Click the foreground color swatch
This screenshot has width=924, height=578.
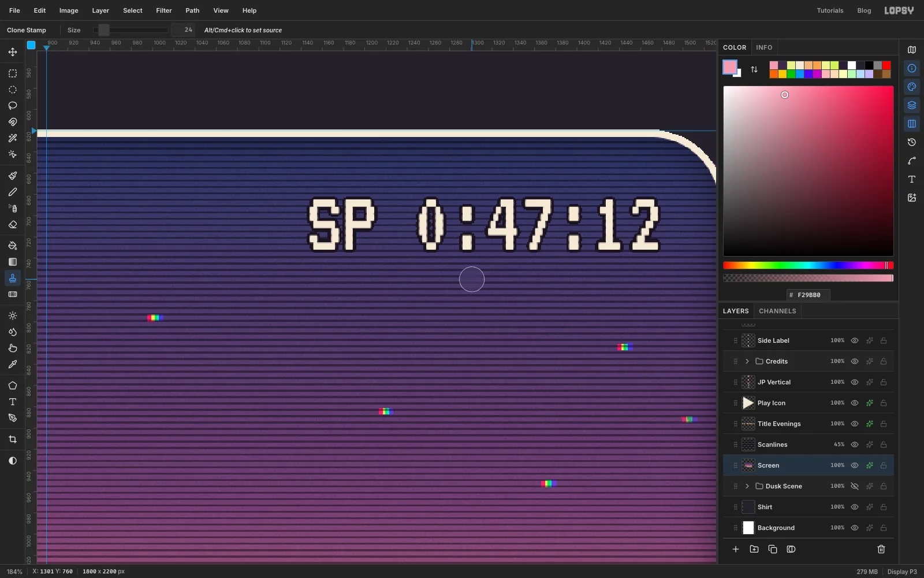point(730,67)
